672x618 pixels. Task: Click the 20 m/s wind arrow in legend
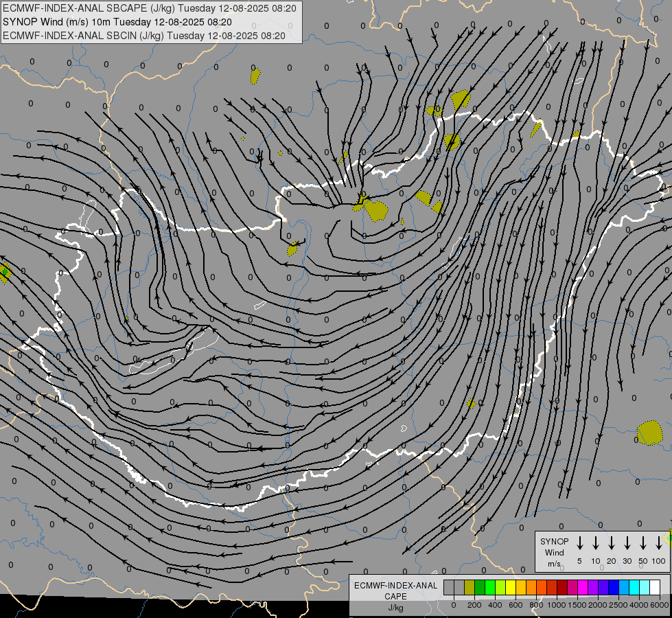(x=612, y=543)
